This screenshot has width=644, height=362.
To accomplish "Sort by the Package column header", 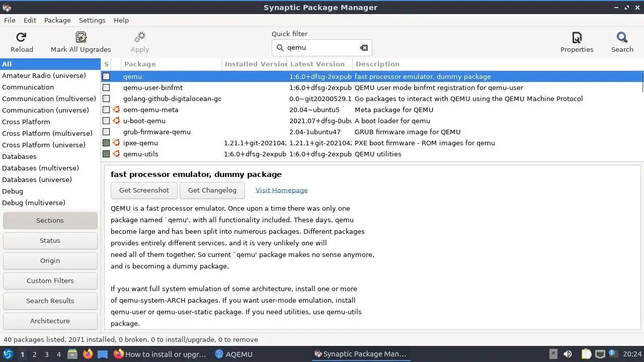I will point(171,64).
